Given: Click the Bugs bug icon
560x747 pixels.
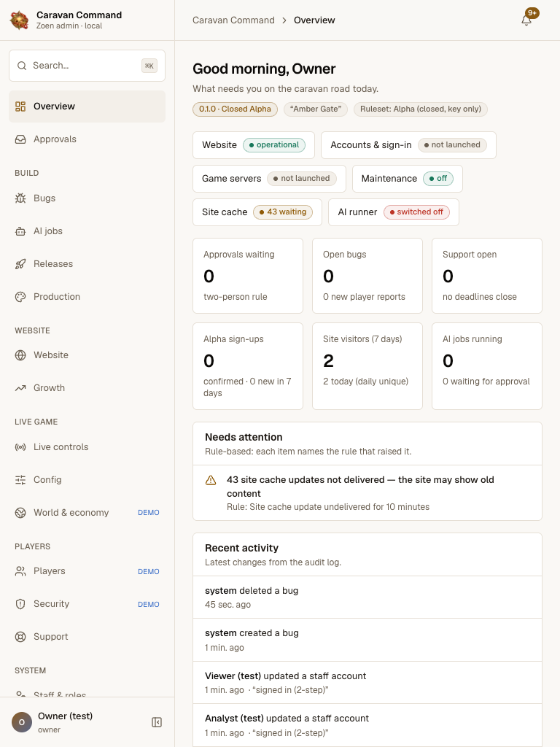Looking at the screenshot, I should [x=20, y=198].
